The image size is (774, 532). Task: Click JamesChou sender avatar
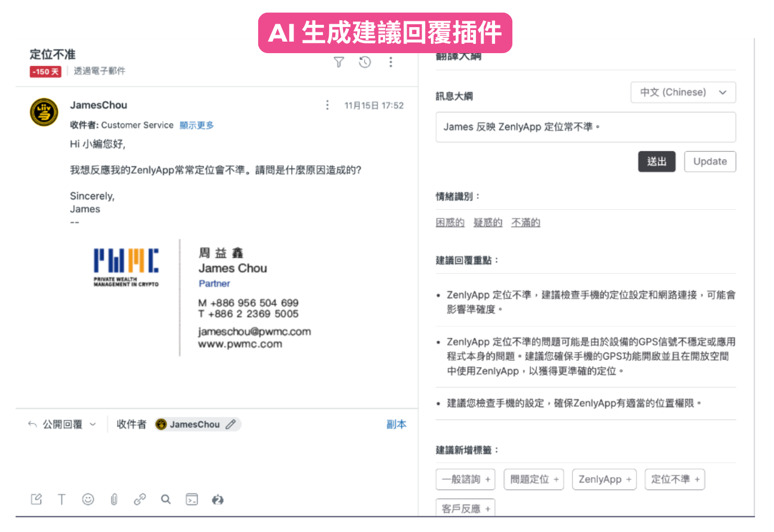pos(44,112)
